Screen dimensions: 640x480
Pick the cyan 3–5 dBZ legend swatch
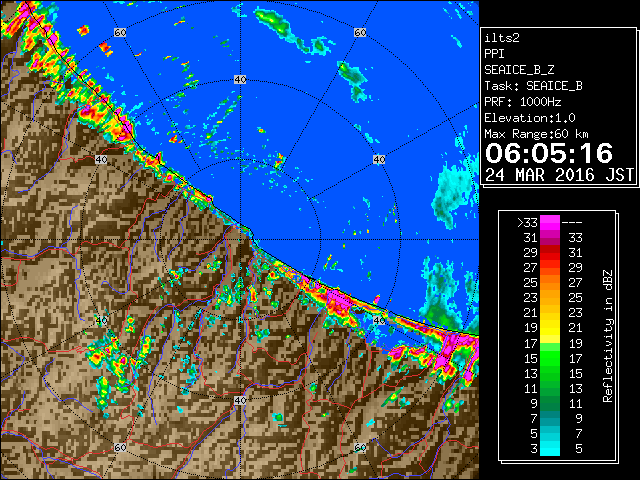tap(550, 449)
